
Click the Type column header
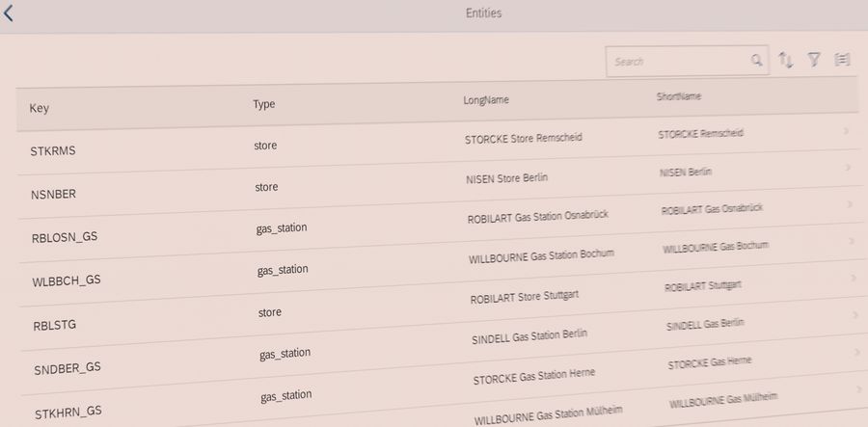click(x=264, y=104)
